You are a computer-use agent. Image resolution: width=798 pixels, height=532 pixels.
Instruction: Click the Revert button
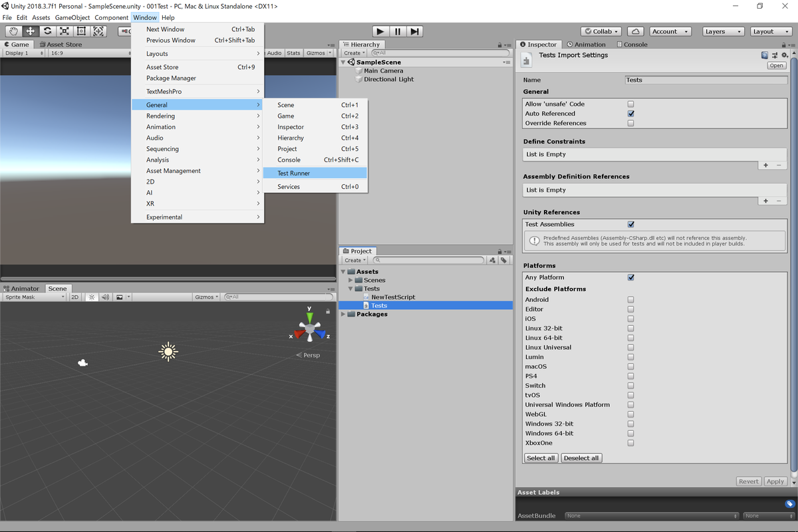749,481
